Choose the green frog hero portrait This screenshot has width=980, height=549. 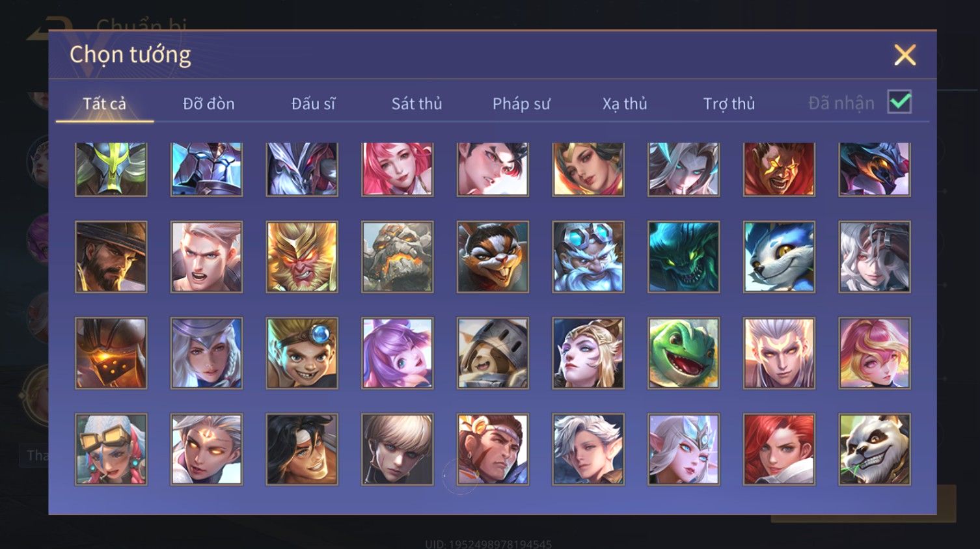[x=683, y=353]
